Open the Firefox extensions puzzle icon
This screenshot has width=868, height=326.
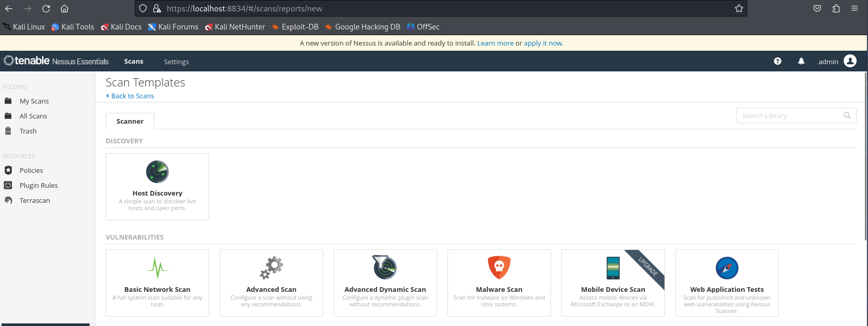(836, 8)
